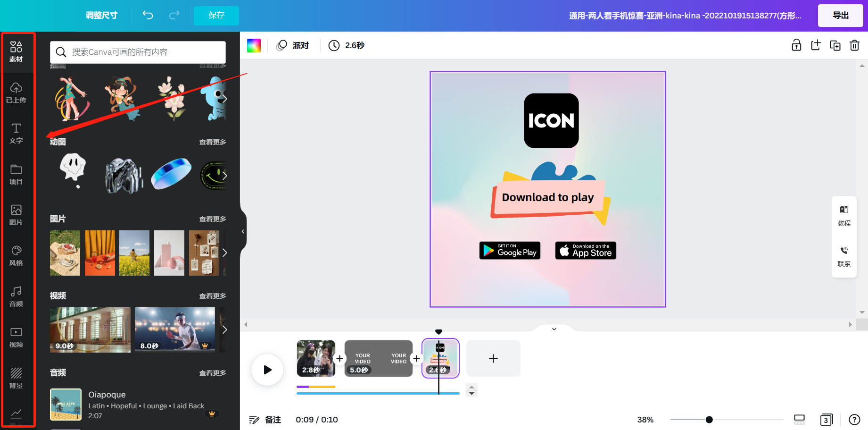Viewport: 868px width, 430px height.
Task: Click the undo arrow icon
Action: click(148, 15)
